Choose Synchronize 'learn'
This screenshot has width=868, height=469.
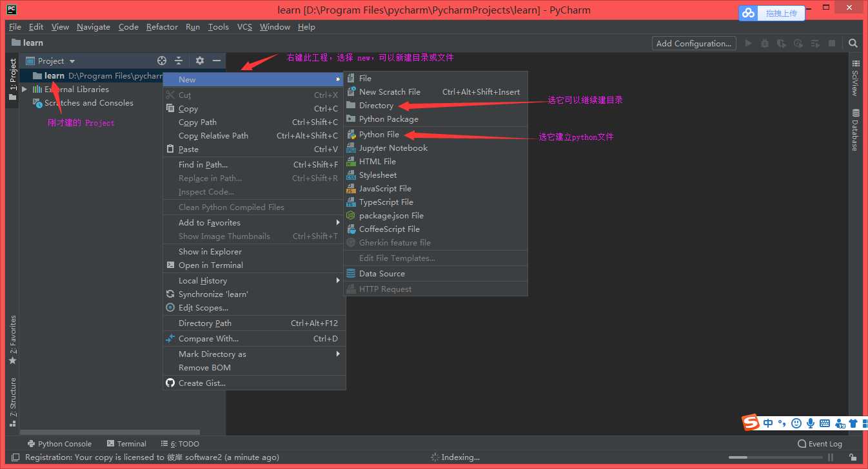pos(254,294)
